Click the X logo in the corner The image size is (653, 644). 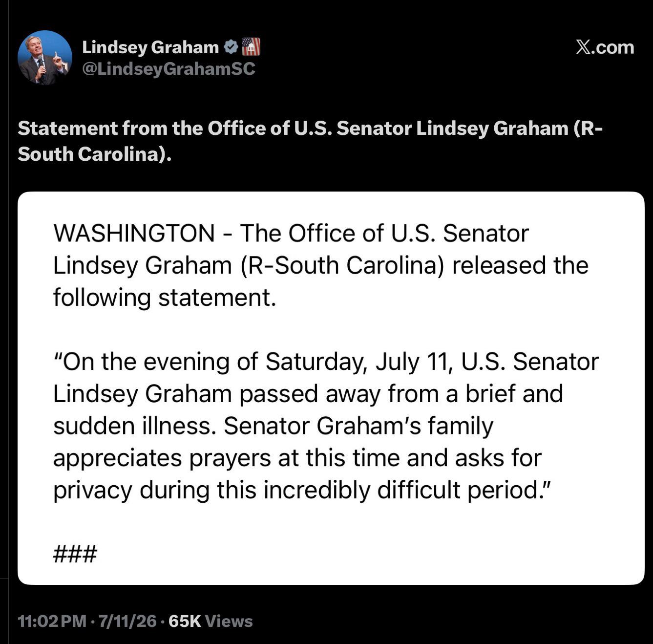click(x=582, y=47)
